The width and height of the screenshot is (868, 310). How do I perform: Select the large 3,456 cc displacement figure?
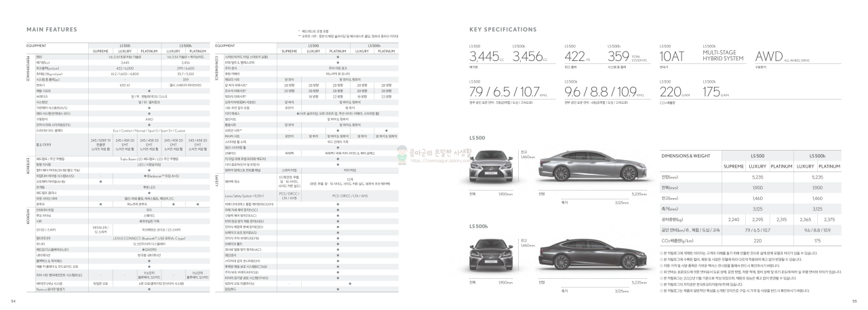[528, 56]
